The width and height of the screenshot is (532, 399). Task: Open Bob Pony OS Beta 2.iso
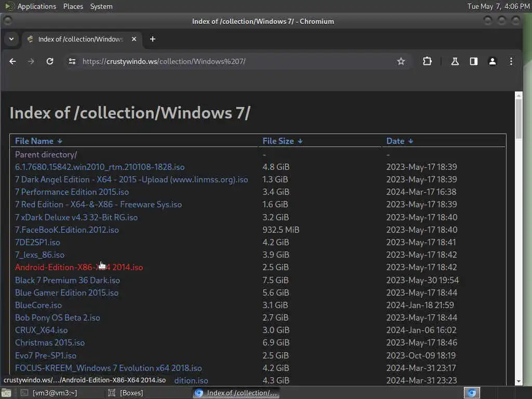click(x=57, y=318)
